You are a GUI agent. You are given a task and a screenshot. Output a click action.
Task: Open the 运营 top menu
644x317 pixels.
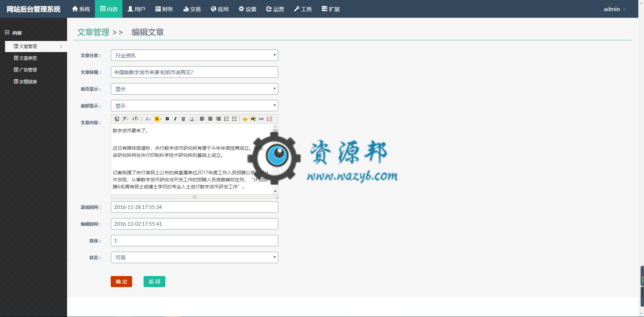point(275,9)
